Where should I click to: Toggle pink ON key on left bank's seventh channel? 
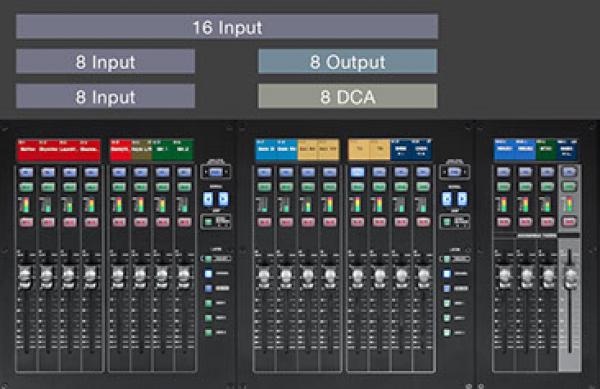click(163, 222)
